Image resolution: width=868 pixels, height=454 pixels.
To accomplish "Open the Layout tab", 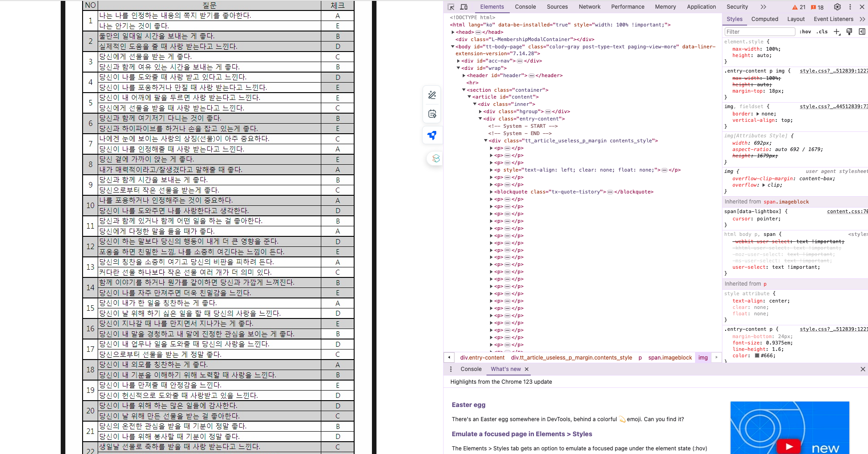I will pos(796,19).
